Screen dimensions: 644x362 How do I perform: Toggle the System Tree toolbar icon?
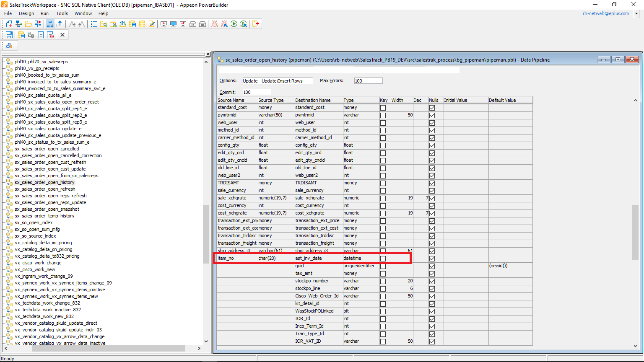[x=50, y=24]
